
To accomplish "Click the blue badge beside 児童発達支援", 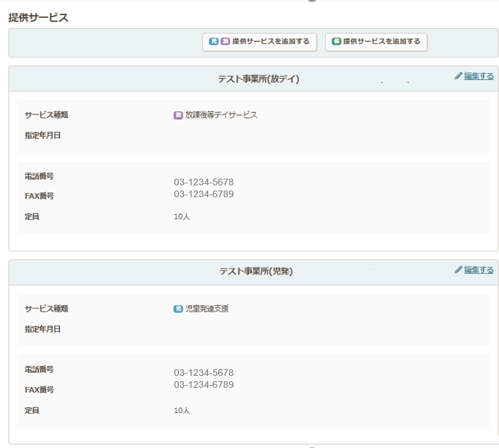I will 178,308.
